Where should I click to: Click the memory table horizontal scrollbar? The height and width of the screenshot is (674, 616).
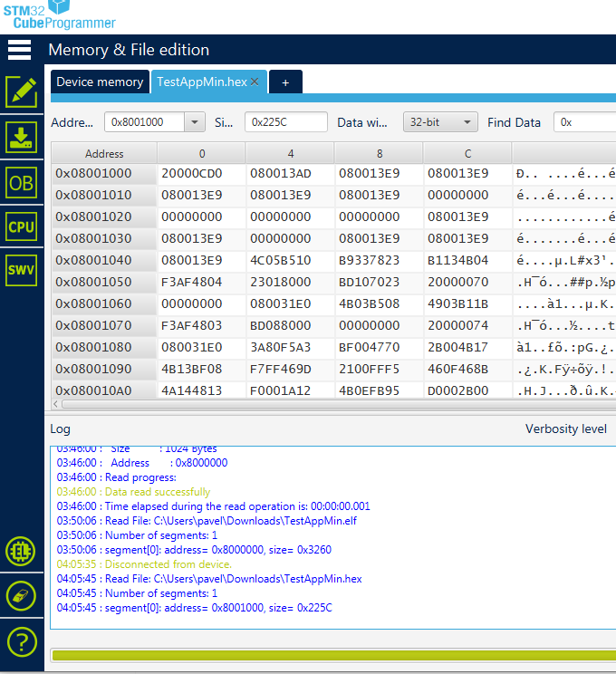pyautogui.click(x=339, y=404)
